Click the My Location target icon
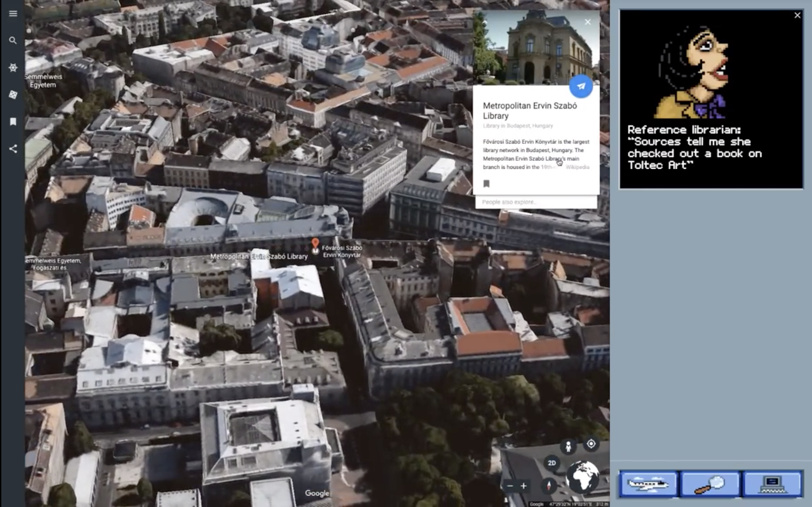 coord(591,444)
